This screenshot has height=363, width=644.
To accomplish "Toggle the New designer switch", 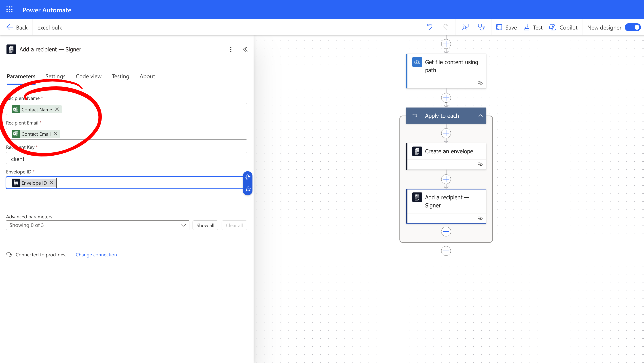I will coord(633,27).
